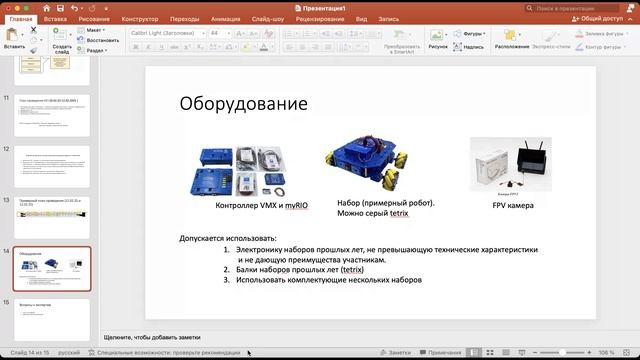This screenshot has width=640, height=360.
Task: Open the Запись tab
Action: pos(388,19)
